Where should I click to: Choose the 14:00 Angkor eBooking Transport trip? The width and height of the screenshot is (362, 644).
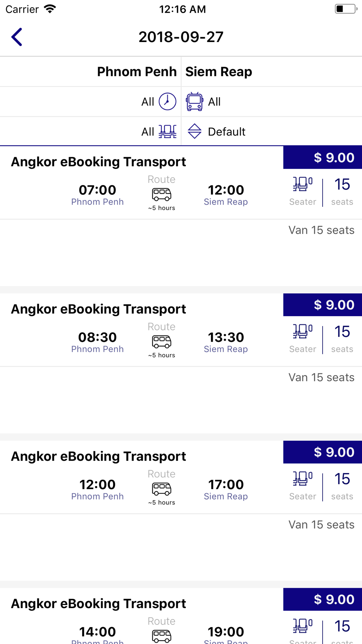pos(181,616)
